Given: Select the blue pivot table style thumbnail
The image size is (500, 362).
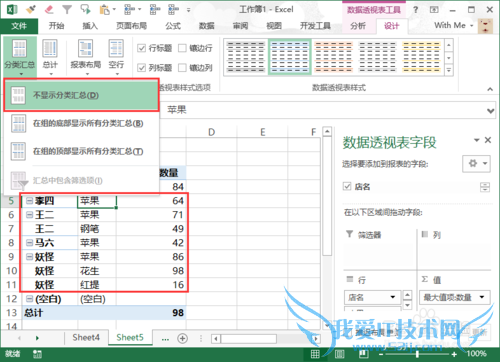Looking at the screenshot, I should tap(290, 57).
